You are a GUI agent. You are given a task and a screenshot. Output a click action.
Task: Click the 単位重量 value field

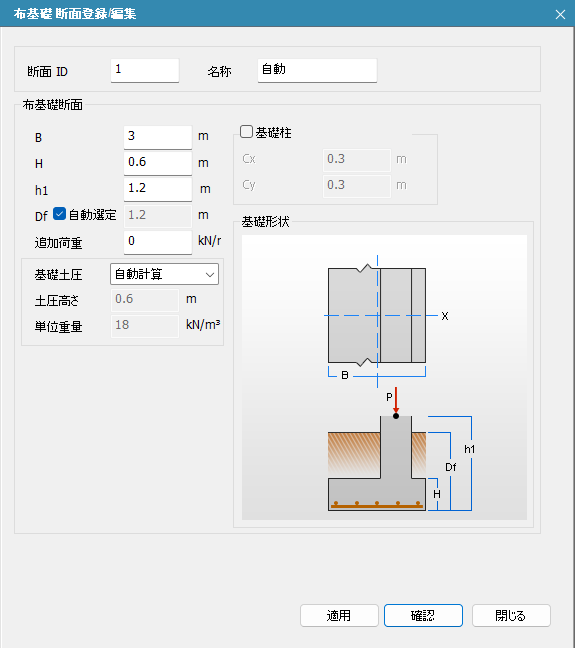145,326
